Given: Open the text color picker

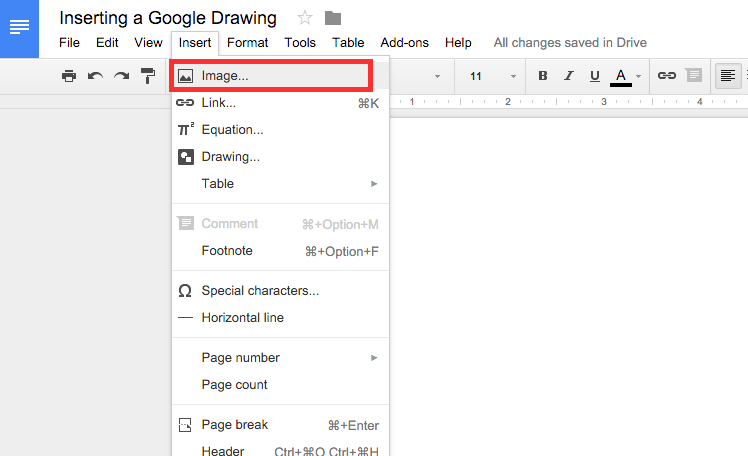Looking at the screenshot, I should (x=624, y=76).
